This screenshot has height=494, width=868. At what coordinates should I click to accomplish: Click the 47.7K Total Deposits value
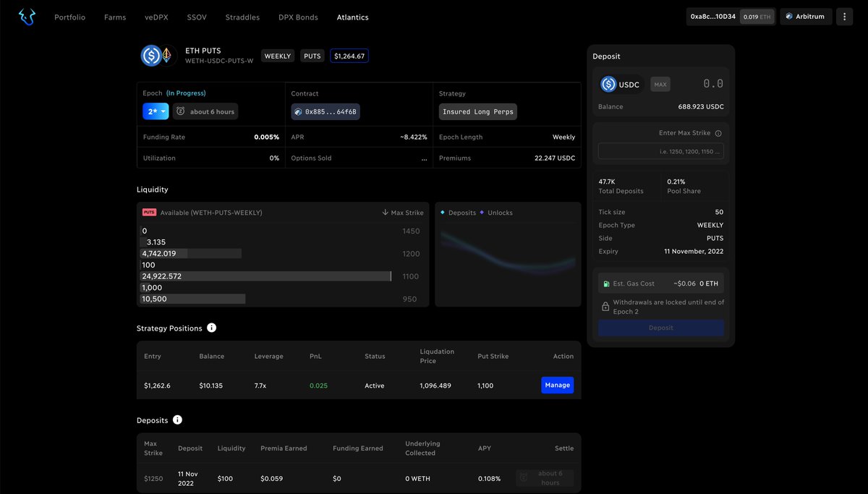pos(607,182)
